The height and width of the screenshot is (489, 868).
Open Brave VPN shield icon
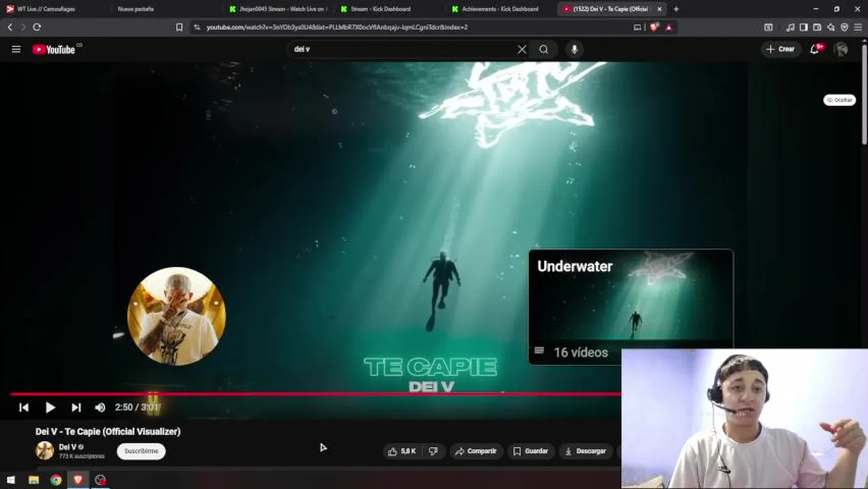pos(844,27)
